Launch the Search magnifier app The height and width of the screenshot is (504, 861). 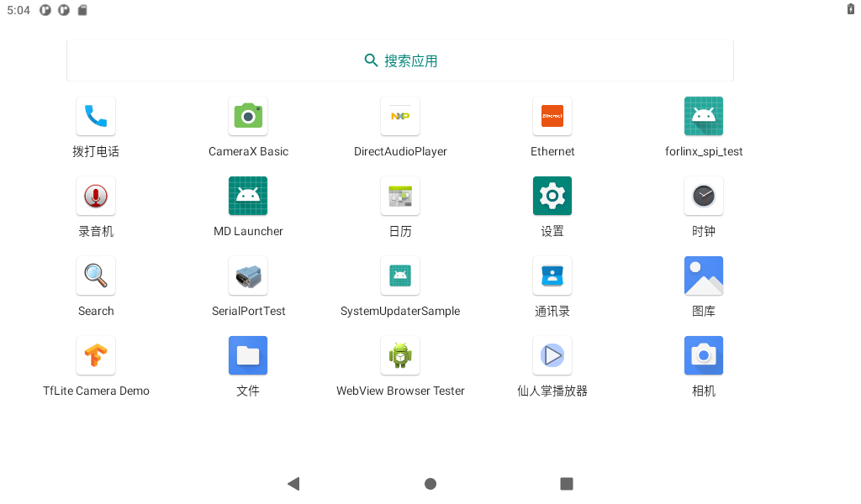coord(96,276)
